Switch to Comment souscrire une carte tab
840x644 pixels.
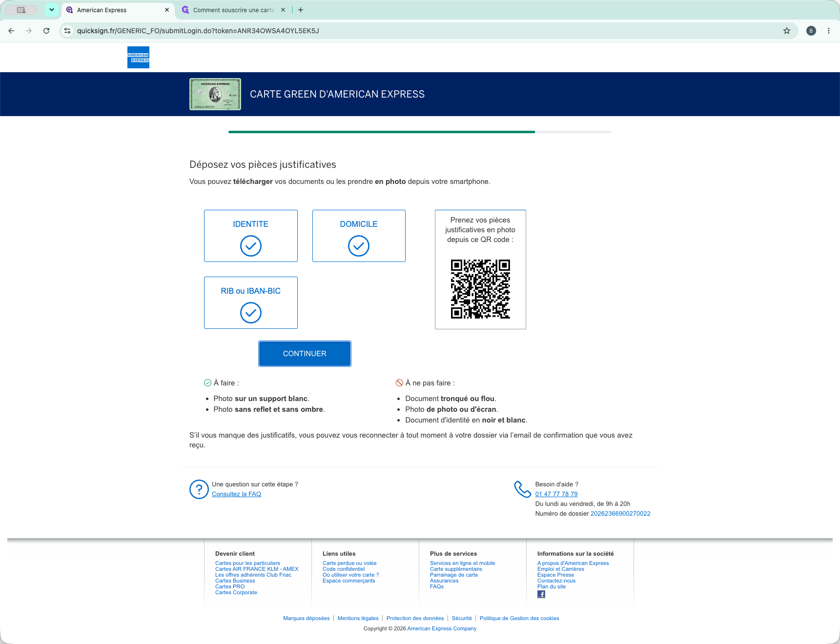(234, 10)
